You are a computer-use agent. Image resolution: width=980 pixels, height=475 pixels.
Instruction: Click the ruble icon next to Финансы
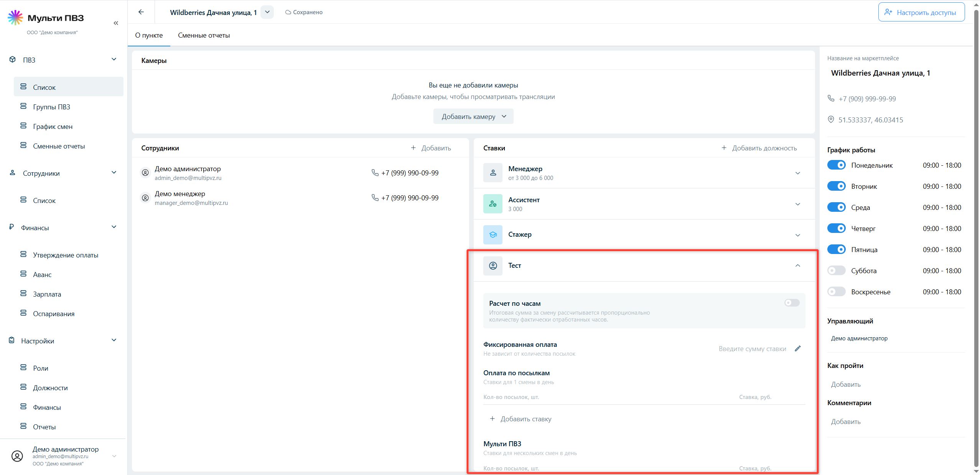[12, 227]
